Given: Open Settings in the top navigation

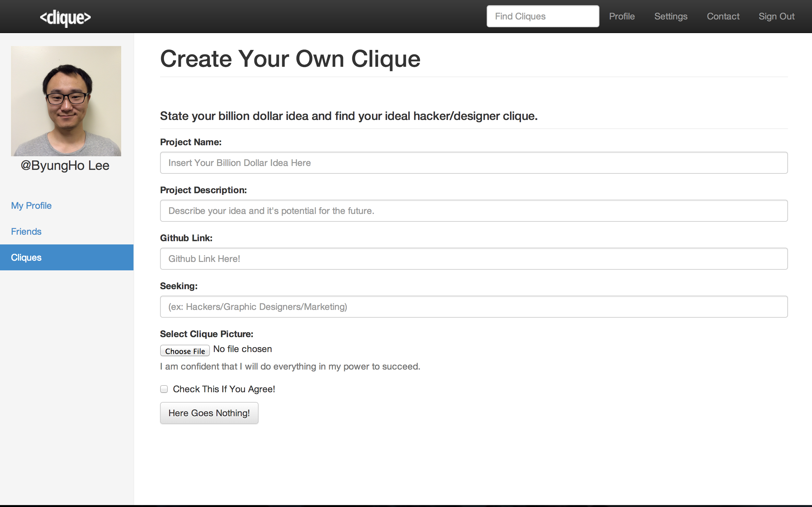Looking at the screenshot, I should pyautogui.click(x=671, y=17).
